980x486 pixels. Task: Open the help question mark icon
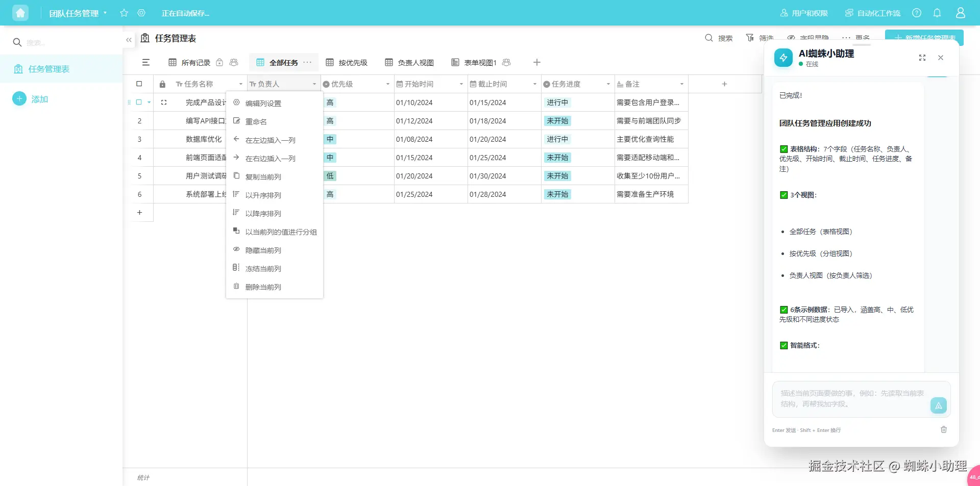[917, 13]
